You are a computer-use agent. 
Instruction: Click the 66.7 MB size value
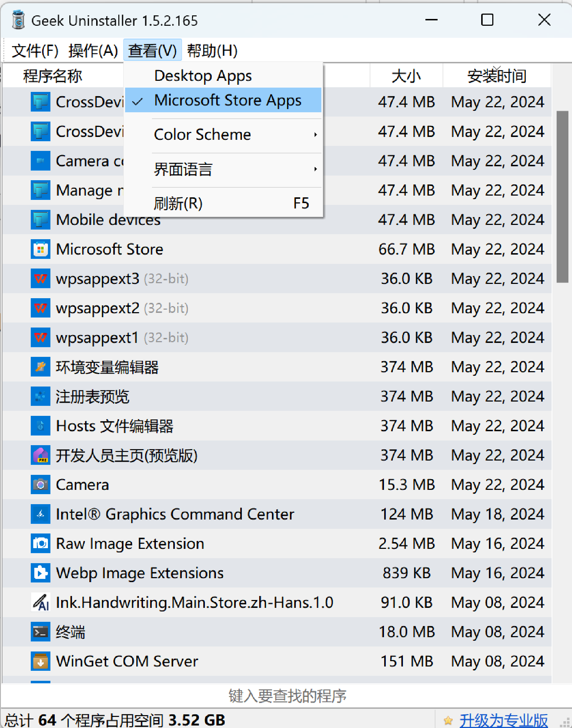406,249
